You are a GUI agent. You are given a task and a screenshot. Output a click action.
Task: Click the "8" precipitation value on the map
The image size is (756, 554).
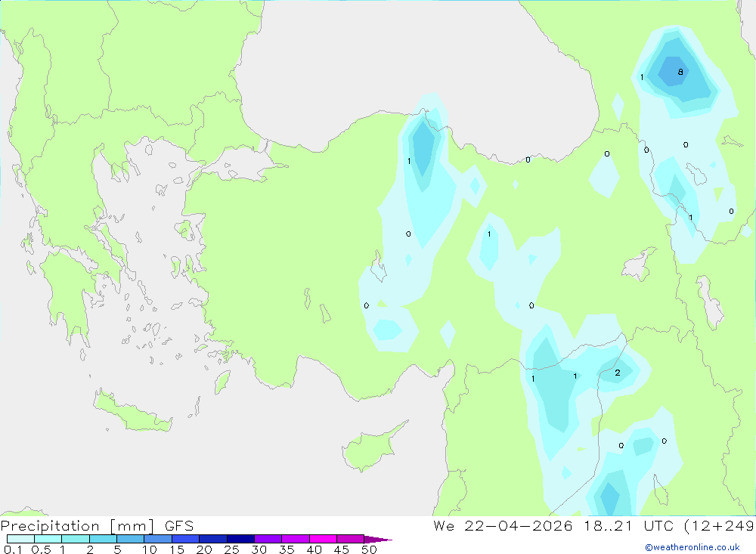pos(680,72)
